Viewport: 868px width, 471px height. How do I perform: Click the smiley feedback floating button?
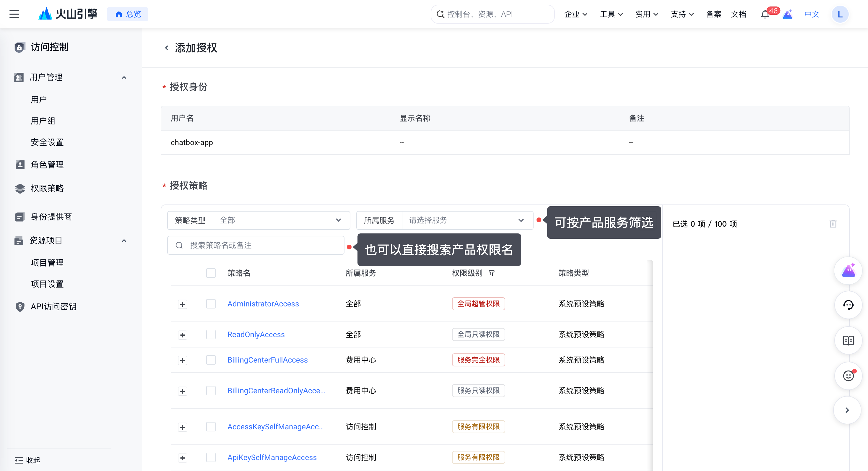(848, 375)
